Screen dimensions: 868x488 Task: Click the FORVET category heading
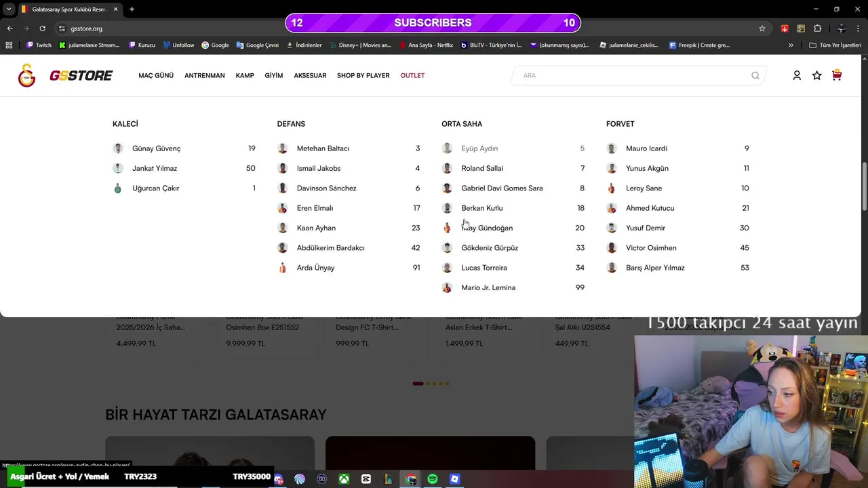(620, 124)
